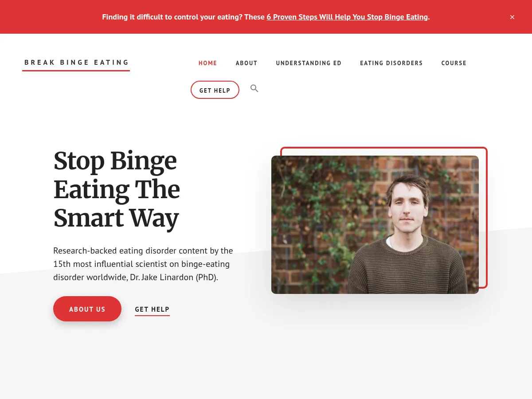Click the Stop Binge Eating headline
Viewport: 532px width, 399px height.
pos(117,190)
